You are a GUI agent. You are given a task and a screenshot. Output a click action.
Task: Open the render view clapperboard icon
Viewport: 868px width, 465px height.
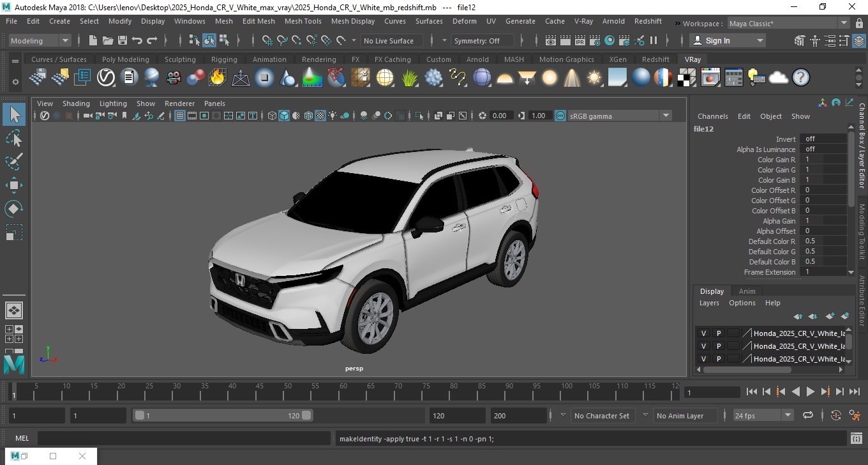coord(551,40)
